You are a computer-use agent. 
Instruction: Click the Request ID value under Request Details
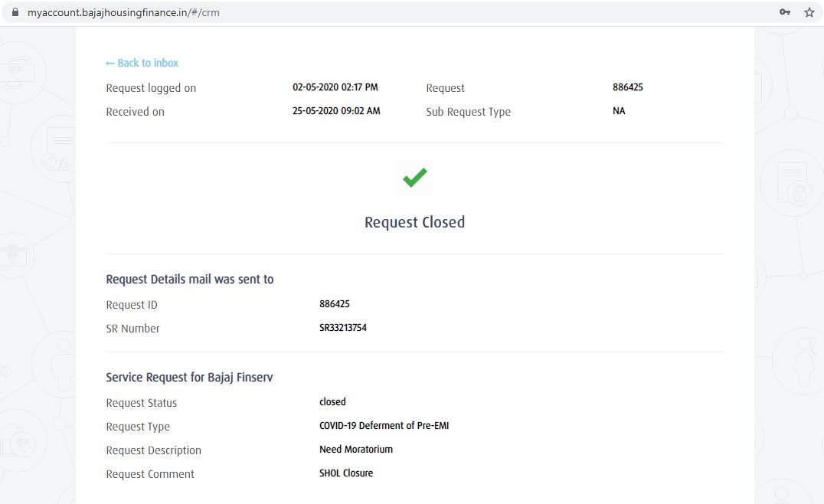(x=334, y=304)
